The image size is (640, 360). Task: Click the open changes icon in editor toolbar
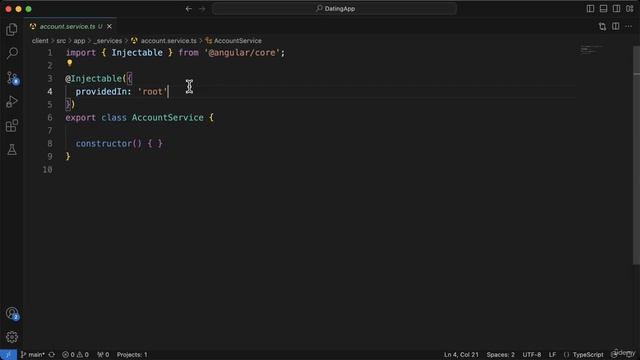(602, 27)
